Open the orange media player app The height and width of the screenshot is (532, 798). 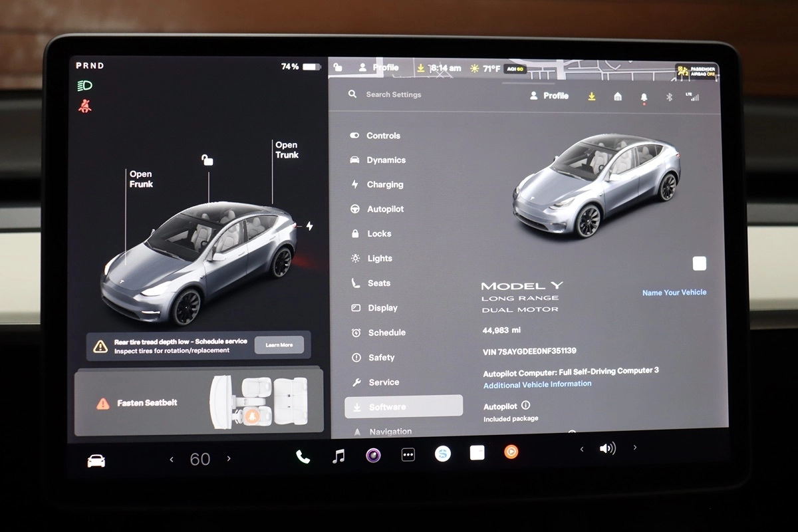(511, 452)
